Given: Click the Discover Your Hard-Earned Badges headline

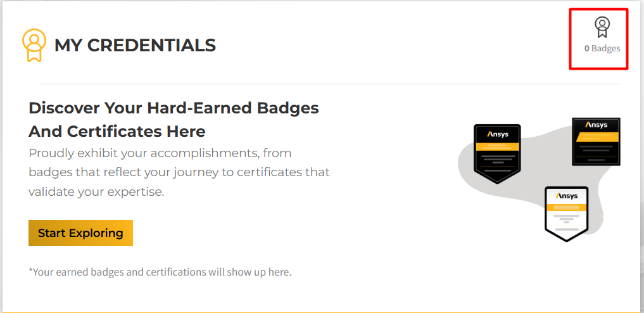Looking at the screenshot, I should point(174,108).
